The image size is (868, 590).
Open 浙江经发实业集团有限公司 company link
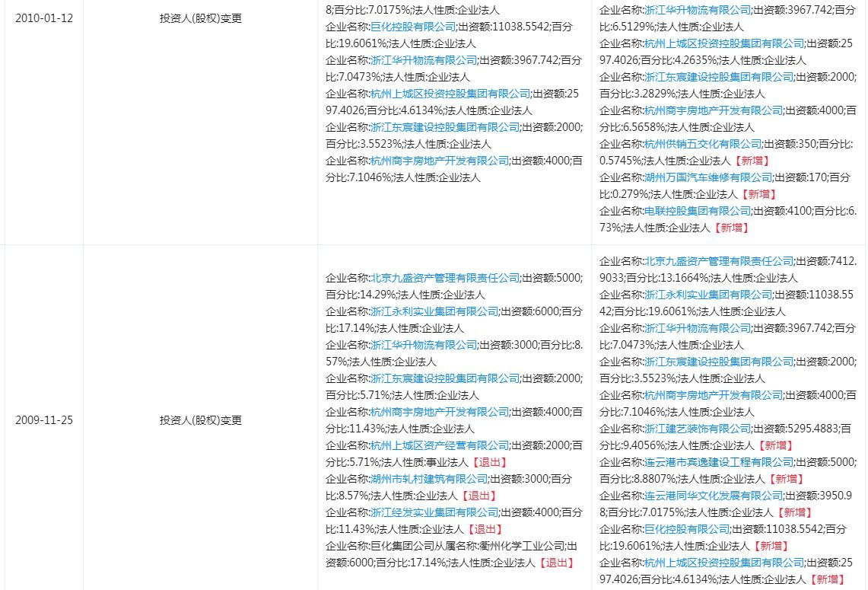(434, 512)
